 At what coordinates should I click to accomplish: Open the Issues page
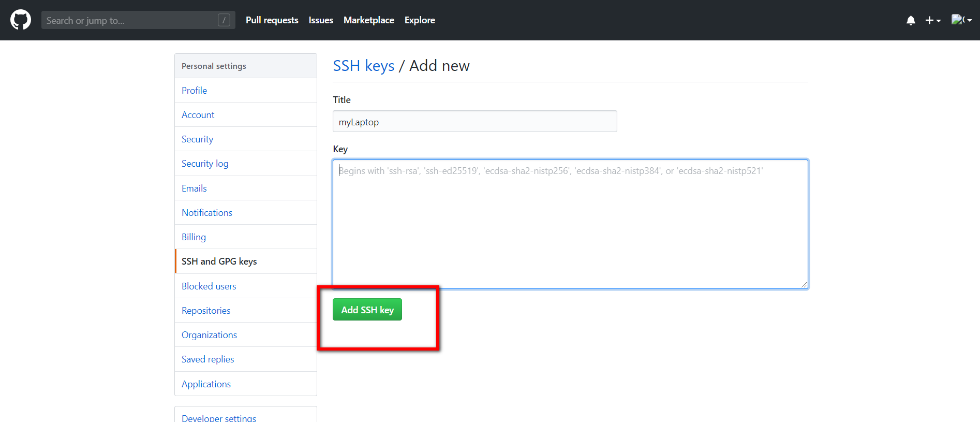click(x=321, y=20)
